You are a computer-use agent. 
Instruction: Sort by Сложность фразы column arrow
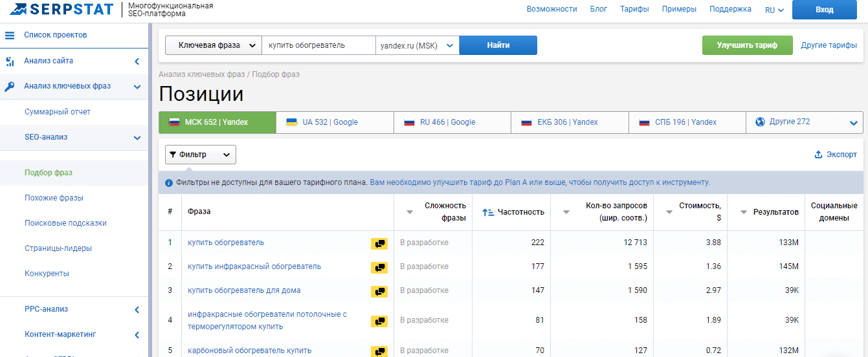coord(409,212)
